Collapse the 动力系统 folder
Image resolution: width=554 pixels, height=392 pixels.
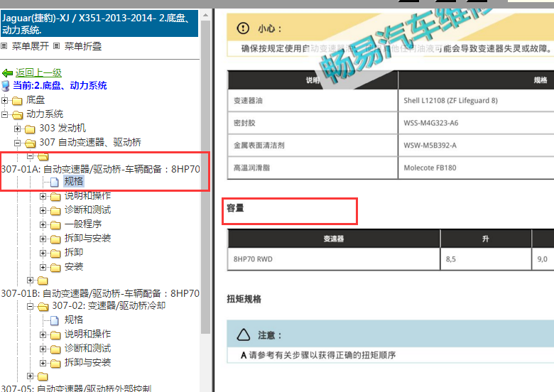pyautogui.click(x=4, y=114)
